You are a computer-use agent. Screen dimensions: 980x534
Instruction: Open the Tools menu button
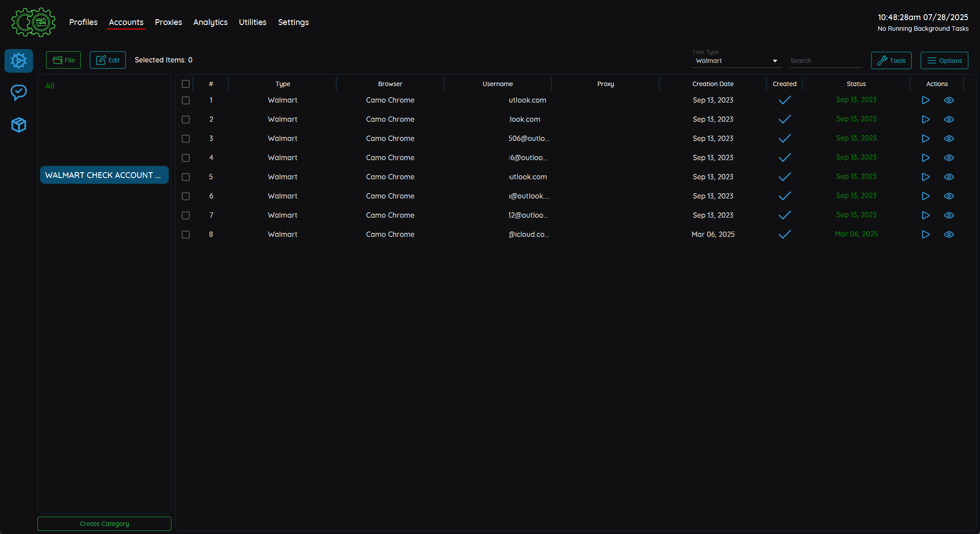891,61
